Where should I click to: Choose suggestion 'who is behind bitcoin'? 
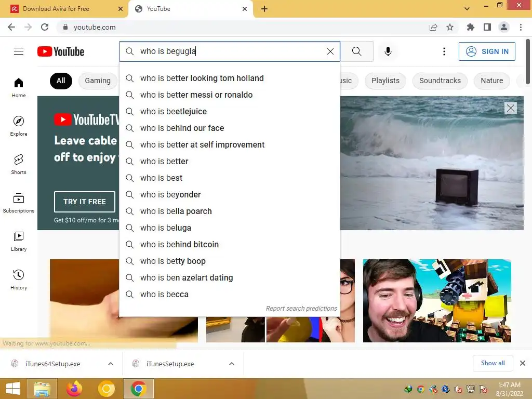pyautogui.click(x=230, y=244)
